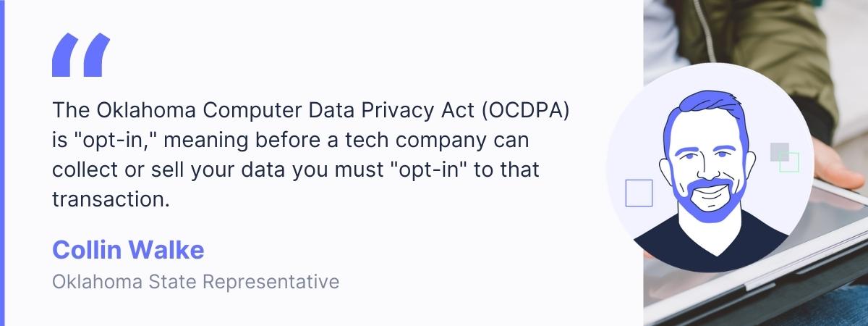Click the purple vertical bar on the left edge
Viewport: 868px width, 326px height.
click(2, 163)
